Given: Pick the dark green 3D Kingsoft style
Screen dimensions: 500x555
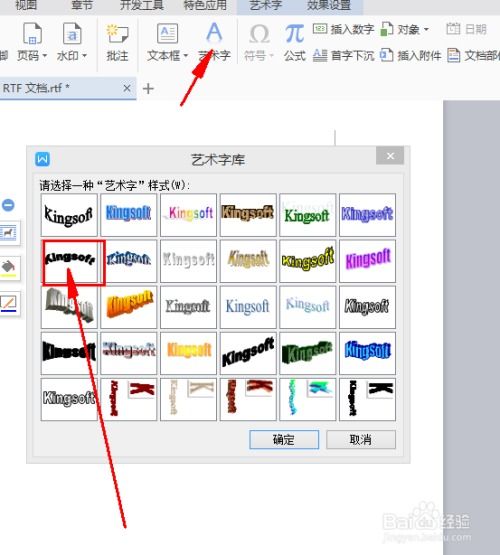Looking at the screenshot, I should click(308, 353).
